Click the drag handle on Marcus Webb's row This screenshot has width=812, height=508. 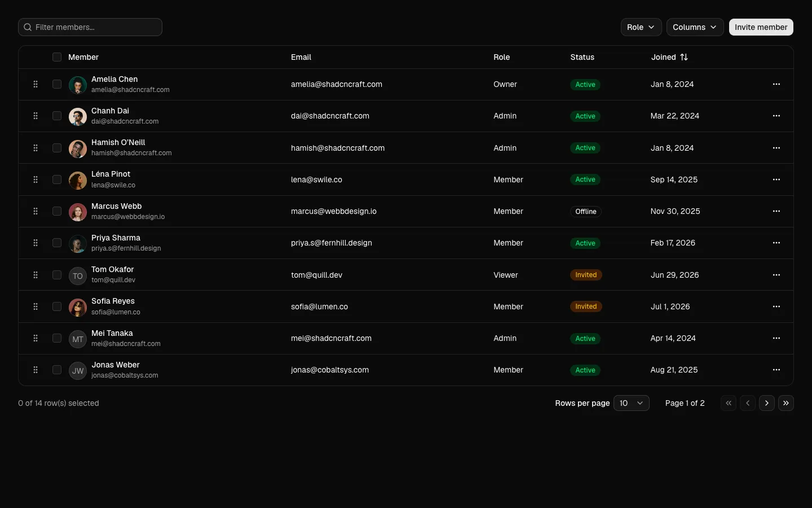pyautogui.click(x=36, y=211)
